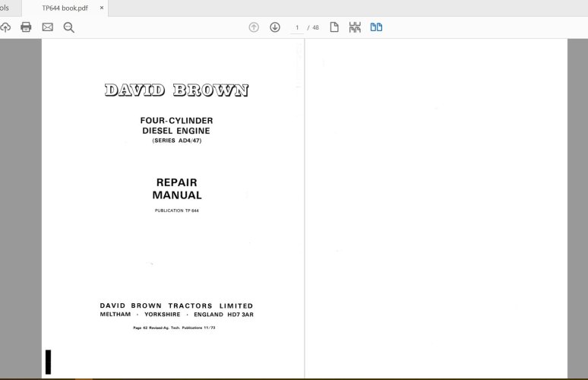Click DAVID BROWN TRACTORS LIMITED line
The height and width of the screenshot is (380, 588).
click(x=176, y=306)
